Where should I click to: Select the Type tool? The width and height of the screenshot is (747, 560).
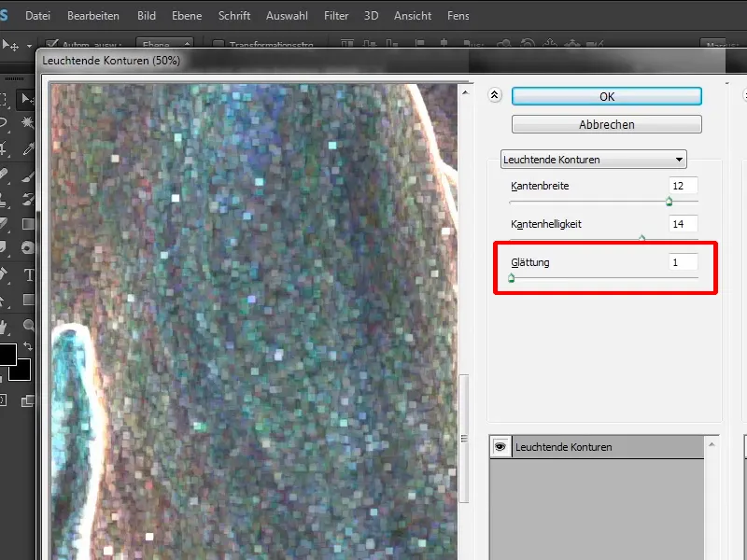click(x=29, y=274)
